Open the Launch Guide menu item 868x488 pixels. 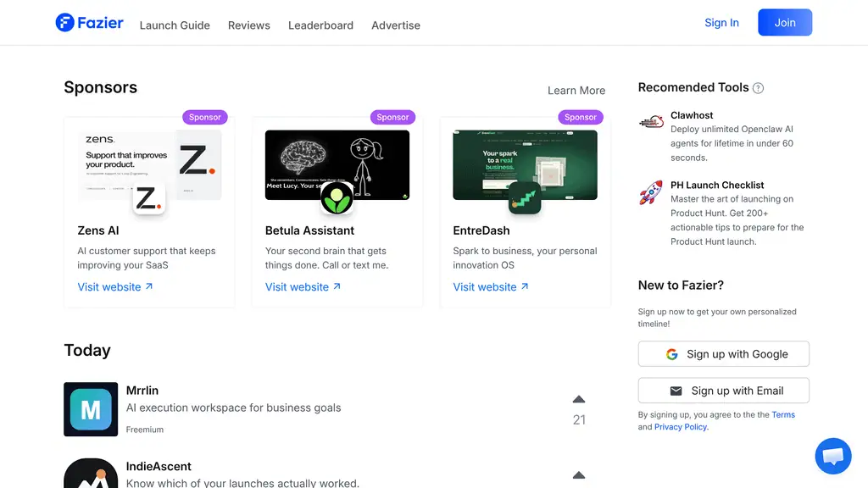[x=175, y=25]
